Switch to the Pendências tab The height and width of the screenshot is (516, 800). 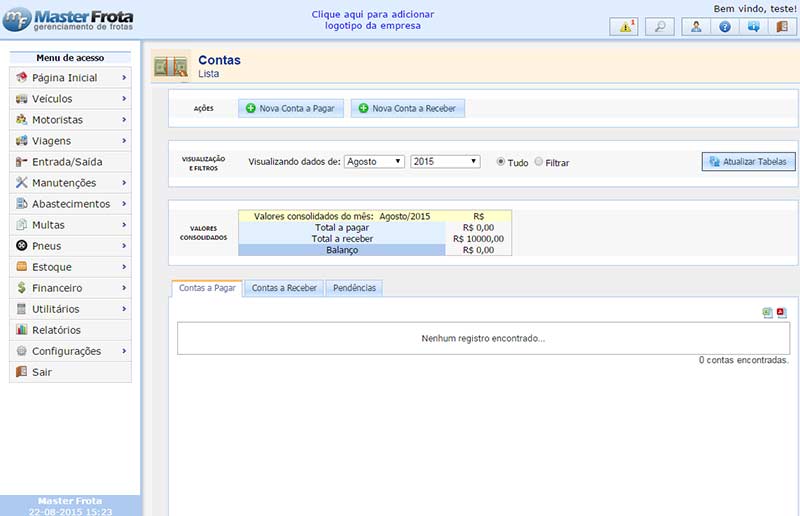tap(354, 288)
